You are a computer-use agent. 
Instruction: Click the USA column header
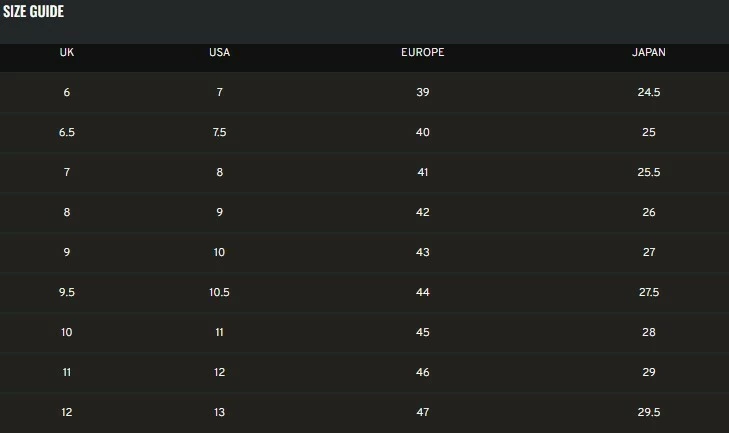(x=219, y=52)
